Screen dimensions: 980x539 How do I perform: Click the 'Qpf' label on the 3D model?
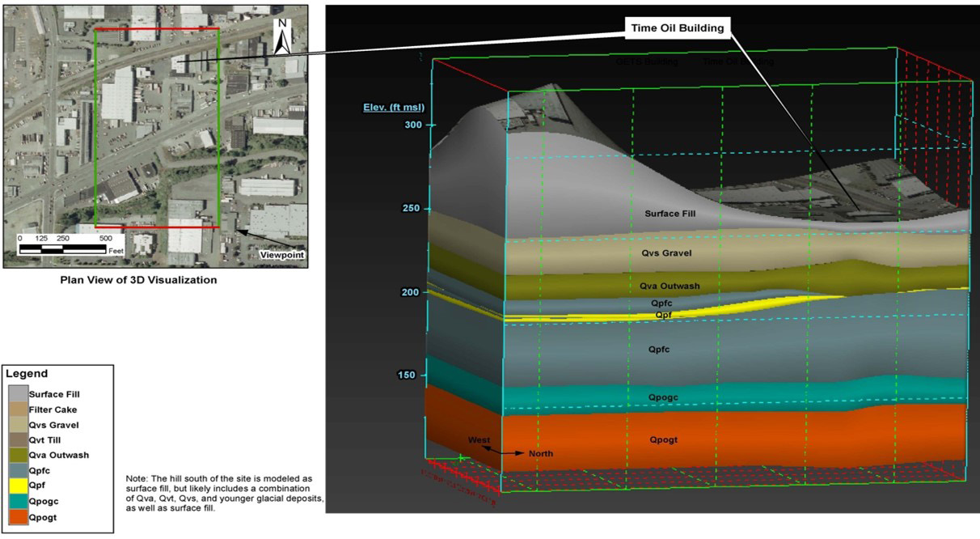[x=662, y=315]
